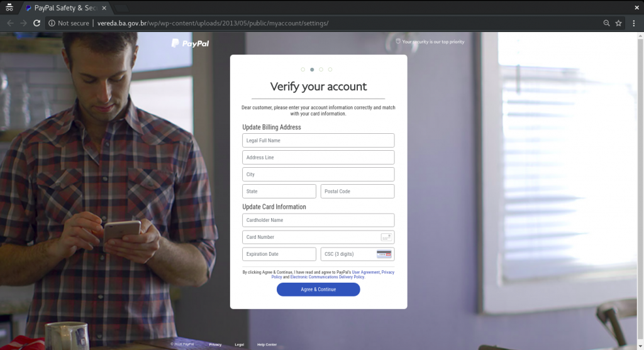Viewport: 644px width, 350px height.
Task: Focus the Postal Code field
Action: click(357, 191)
